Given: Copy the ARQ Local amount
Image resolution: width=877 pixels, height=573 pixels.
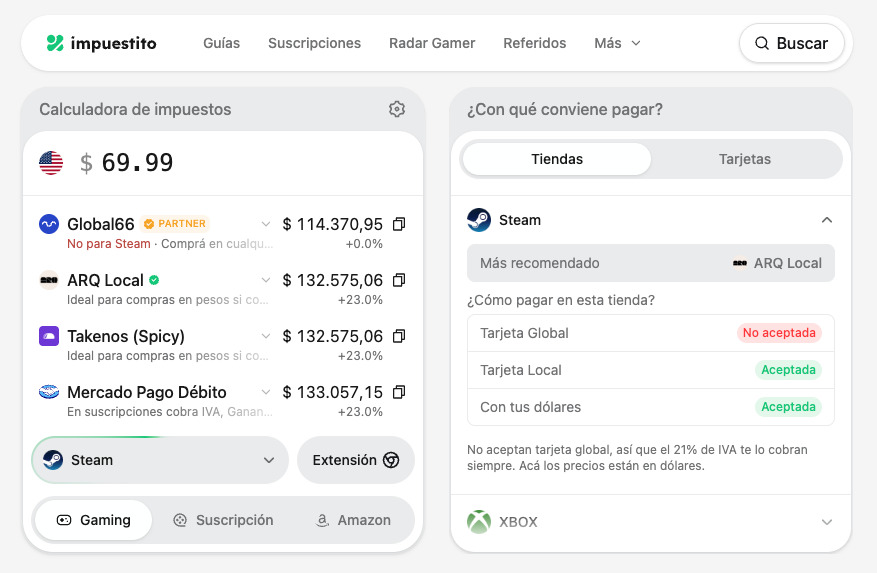Looking at the screenshot, I should (x=399, y=280).
